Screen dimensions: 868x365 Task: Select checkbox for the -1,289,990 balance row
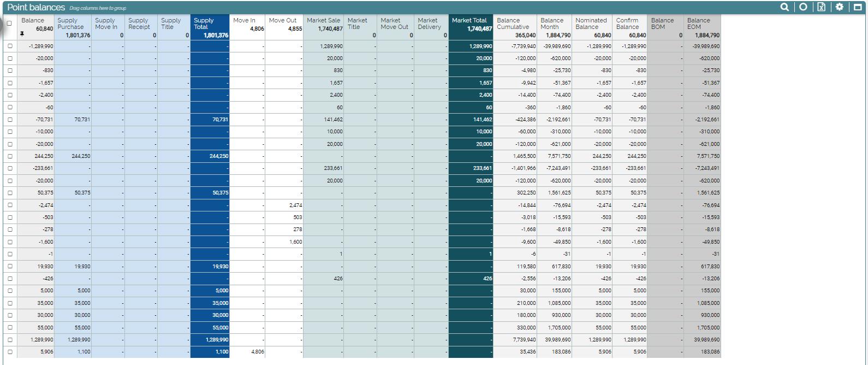click(9, 46)
